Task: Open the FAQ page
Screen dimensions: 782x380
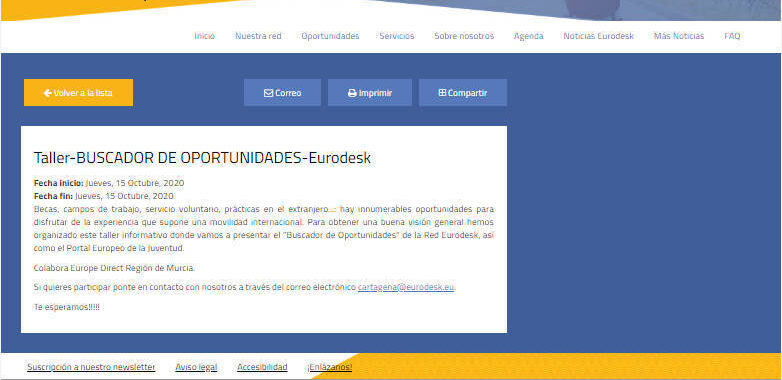Action: (732, 36)
